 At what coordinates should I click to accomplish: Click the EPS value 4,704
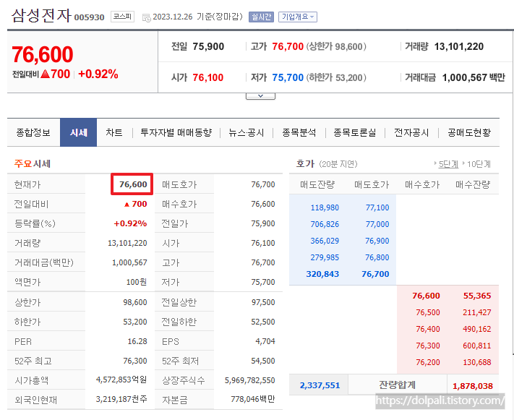pos(265,341)
